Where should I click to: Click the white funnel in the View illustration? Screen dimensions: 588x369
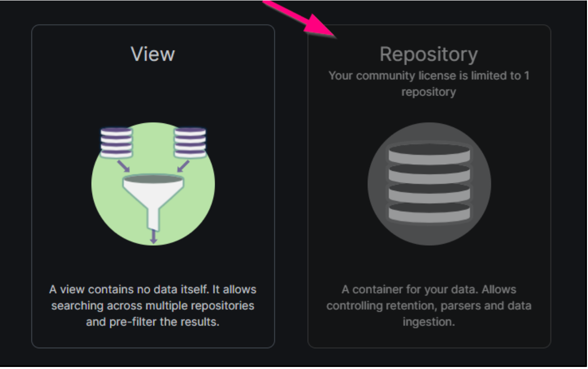(x=153, y=200)
